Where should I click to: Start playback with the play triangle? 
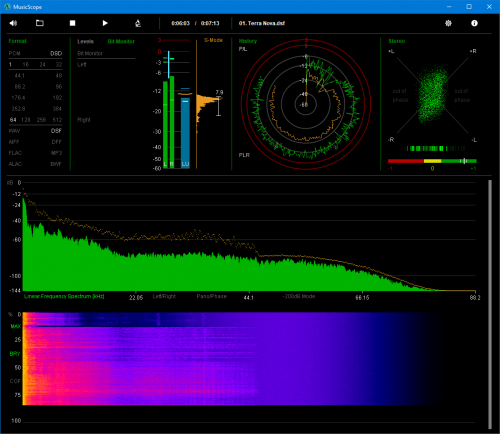pyautogui.click(x=105, y=23)
